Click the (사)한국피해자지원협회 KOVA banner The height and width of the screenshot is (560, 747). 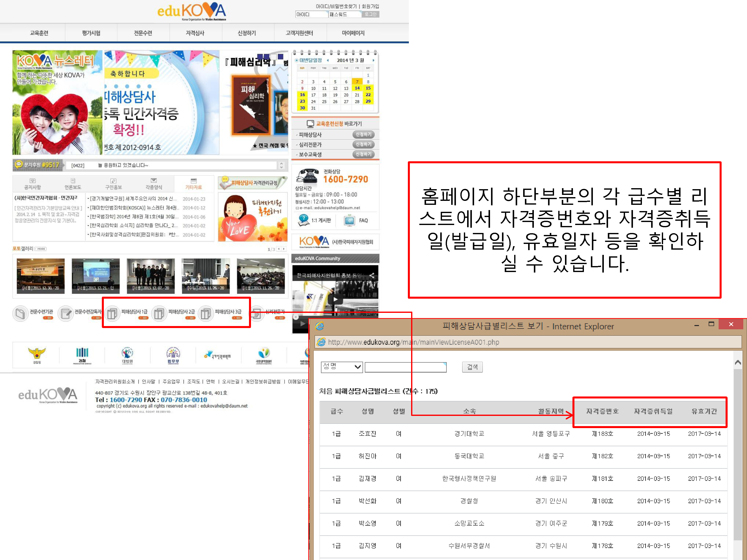[x=335, y=242]
